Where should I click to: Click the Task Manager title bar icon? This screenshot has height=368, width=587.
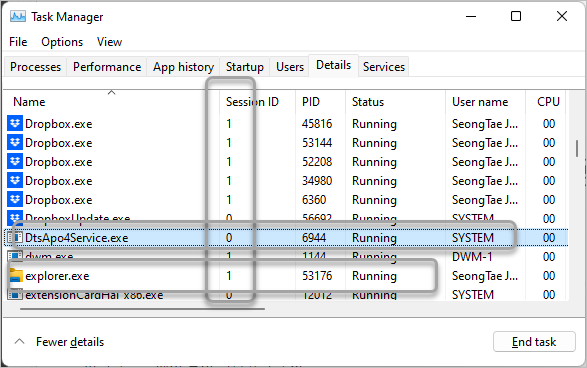coord(18,16)
